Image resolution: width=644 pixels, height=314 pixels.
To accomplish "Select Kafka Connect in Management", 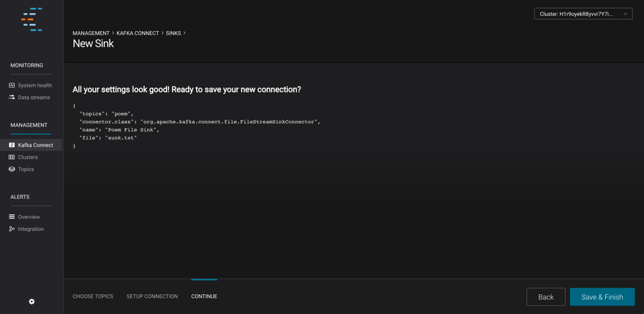I will click(x=31, y=145).
